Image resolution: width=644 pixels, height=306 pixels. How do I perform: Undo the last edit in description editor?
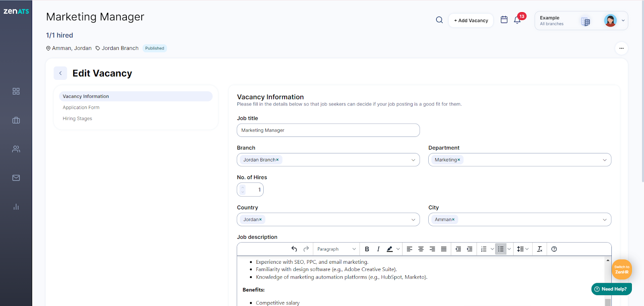294,249
